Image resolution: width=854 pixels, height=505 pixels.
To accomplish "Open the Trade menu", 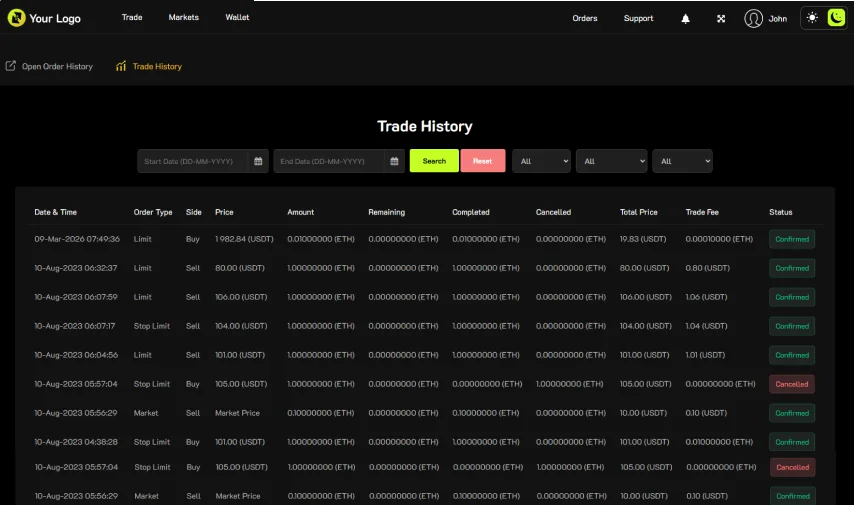I will [x=132, y=17].
